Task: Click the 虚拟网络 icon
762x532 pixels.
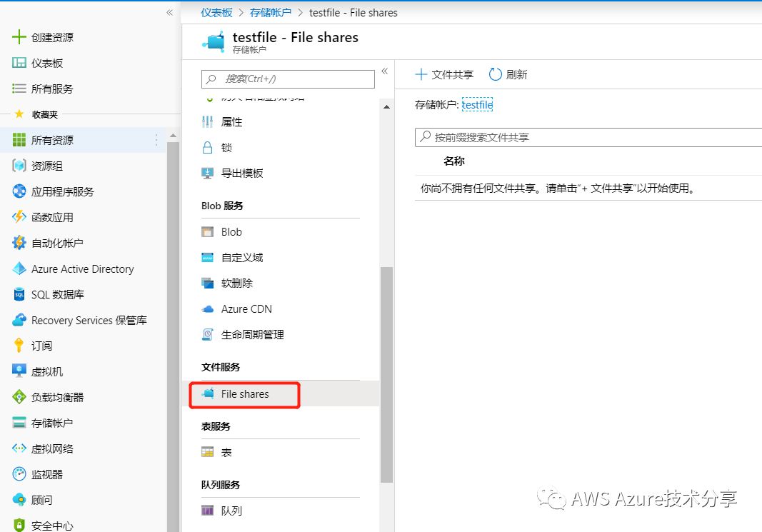Action: tap(19, 448)
